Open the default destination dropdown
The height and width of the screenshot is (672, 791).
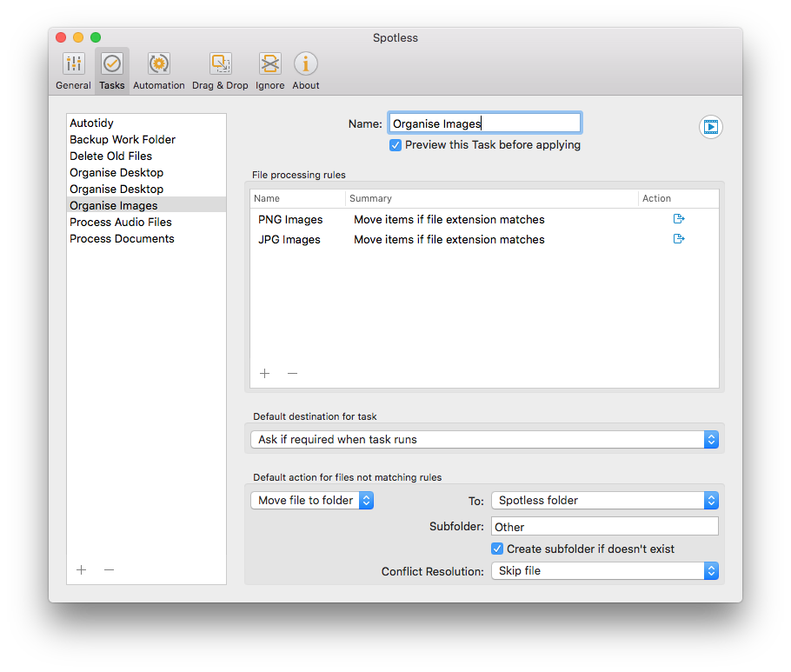click(x=484, y=439)
